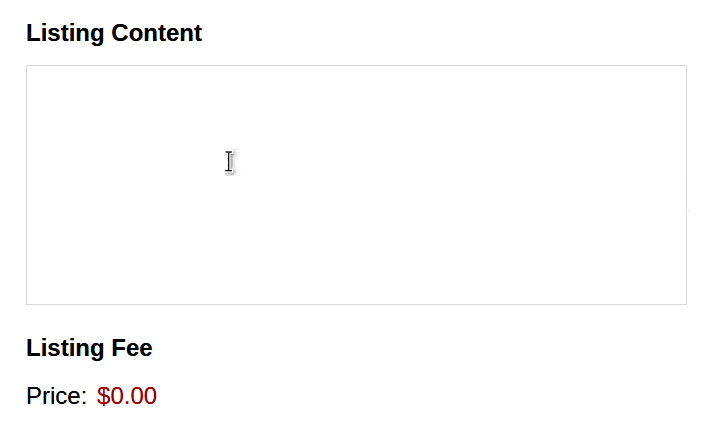The image size is (706, 427).
Task: Place cursor in the large content textarea
Action: coord(356,185)
